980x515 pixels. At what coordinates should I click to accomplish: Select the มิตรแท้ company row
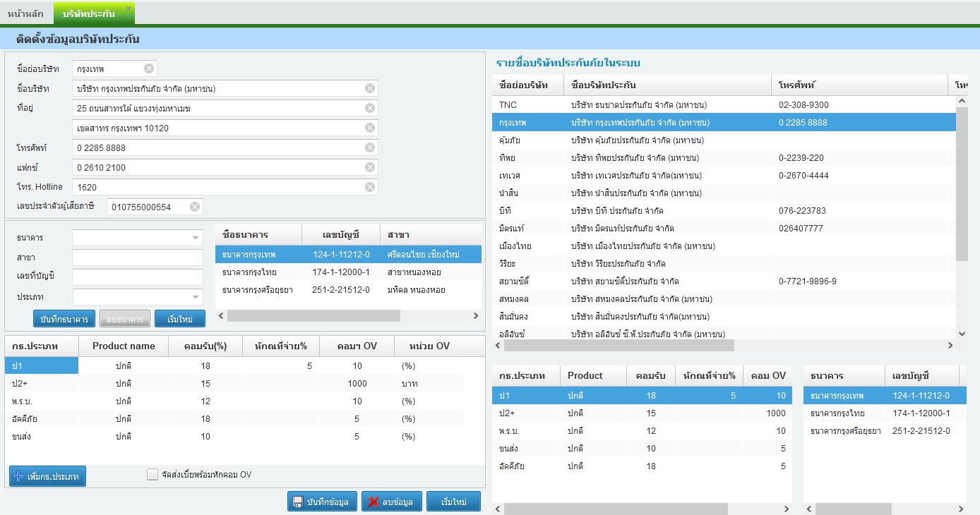pos(724,228)
